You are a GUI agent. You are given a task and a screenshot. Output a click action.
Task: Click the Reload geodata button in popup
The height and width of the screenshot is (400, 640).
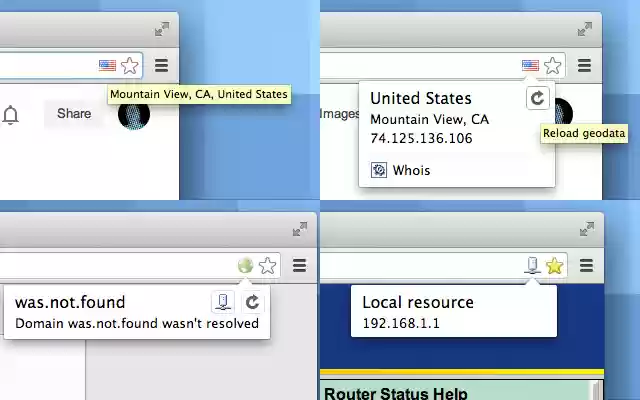point(538,98)
